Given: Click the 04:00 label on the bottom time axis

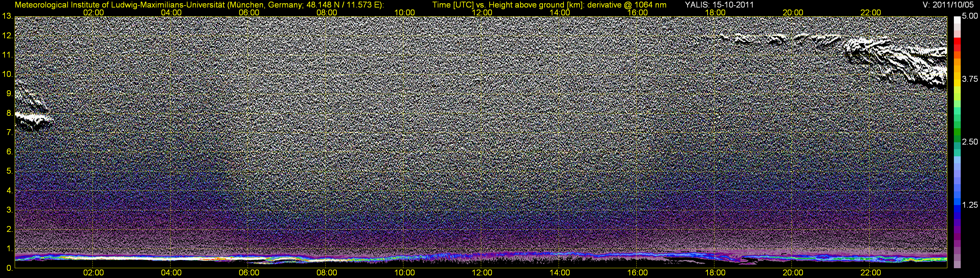Looking at the screenshot, I should point(171,273).
